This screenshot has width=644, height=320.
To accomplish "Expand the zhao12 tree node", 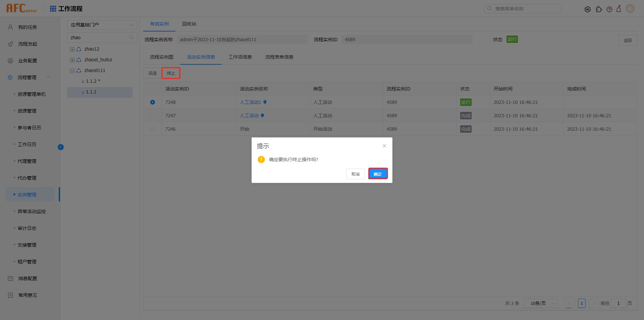I will 72,49.
